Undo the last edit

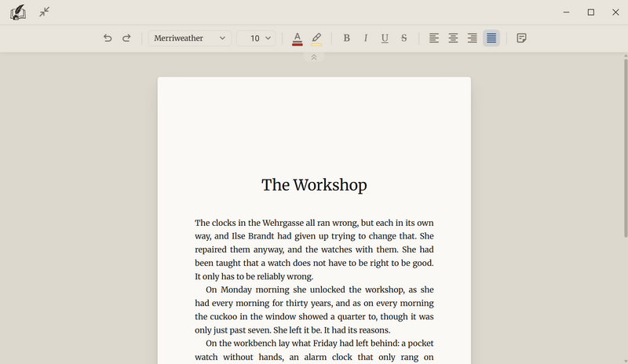coord(108,38)
